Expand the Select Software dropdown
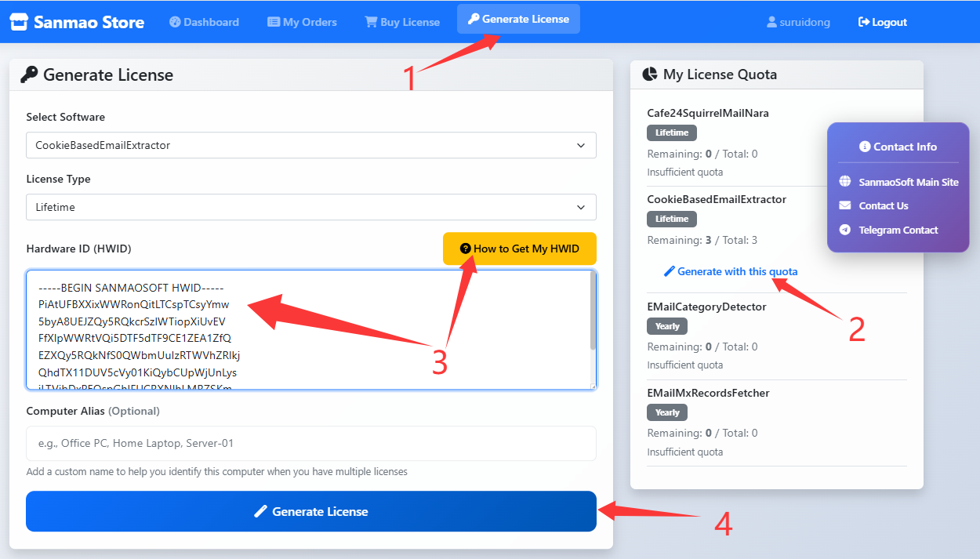 (310, 145)
